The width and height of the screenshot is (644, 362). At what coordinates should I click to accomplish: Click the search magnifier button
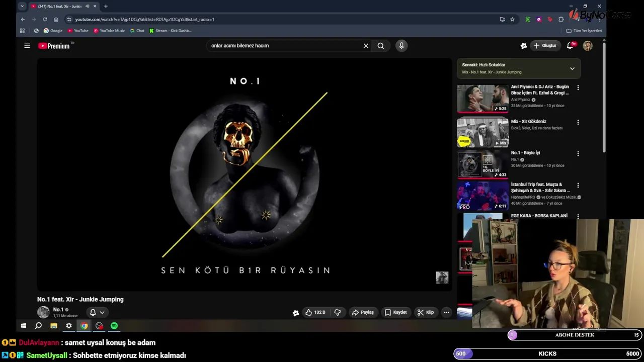[x=381, y=46]
